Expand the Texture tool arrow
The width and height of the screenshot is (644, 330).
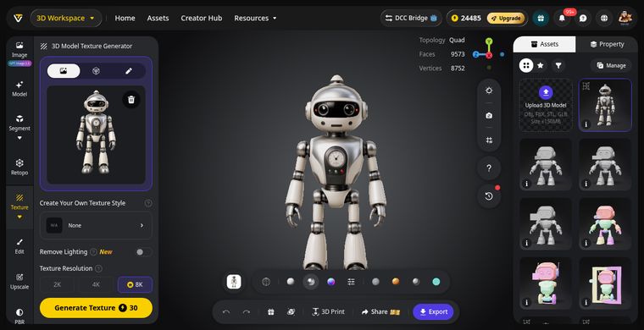click(x=19, y=217)
